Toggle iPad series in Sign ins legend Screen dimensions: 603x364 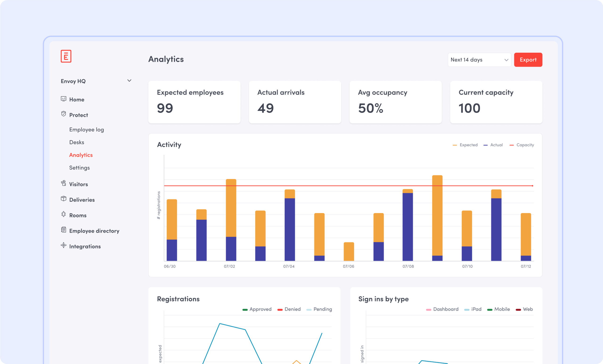(476, 309)
